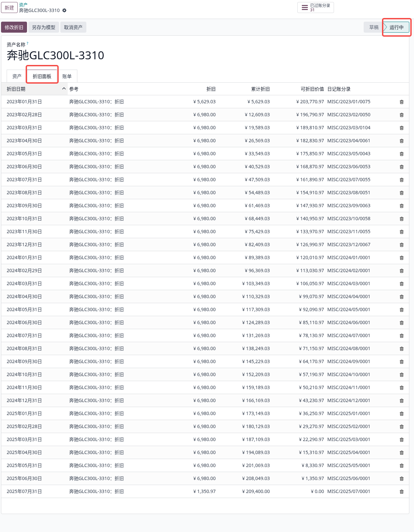Click the 累计折旧 column header
This screenshot has height=532, width=414.
coord(260,89)
